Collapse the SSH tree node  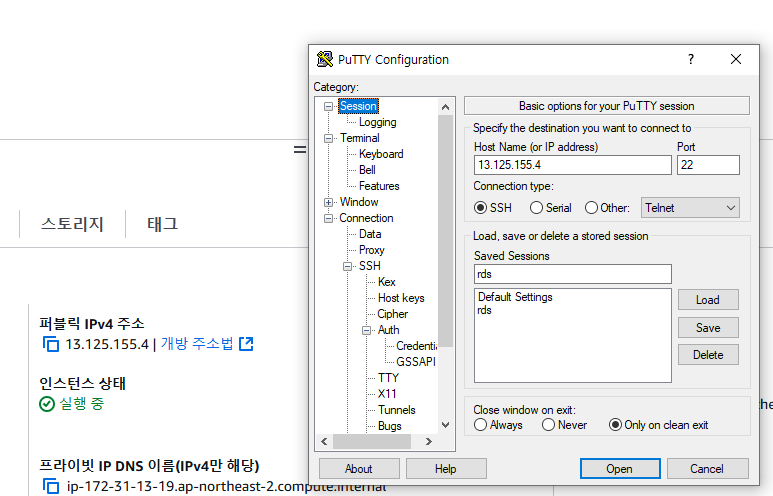(x=348, y=266)
